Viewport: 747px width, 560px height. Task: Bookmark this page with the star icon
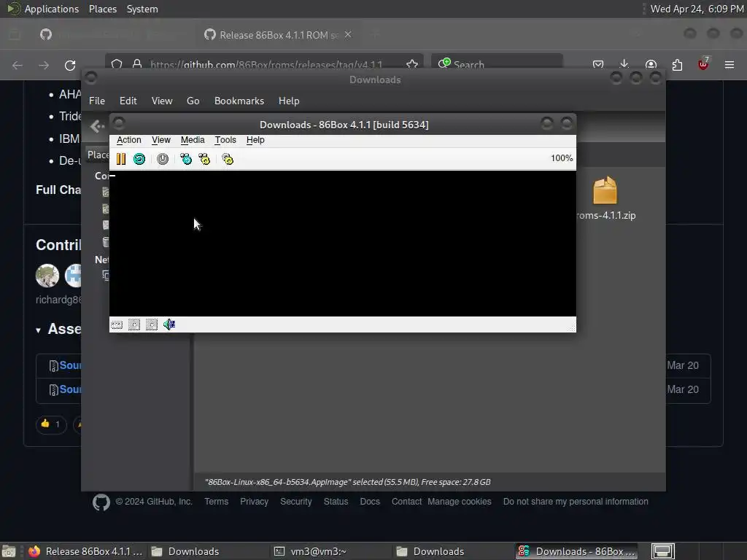[x=412, y=65]
